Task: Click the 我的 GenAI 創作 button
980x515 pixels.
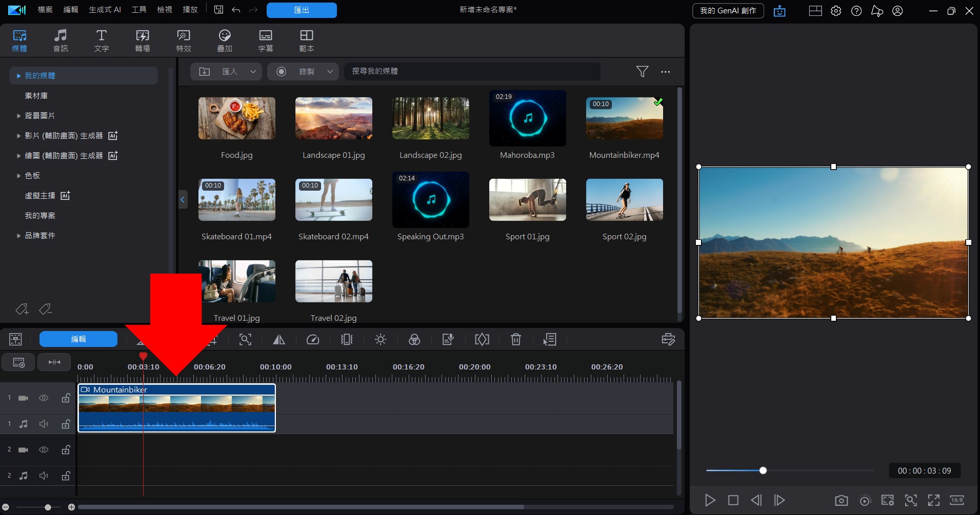Action: [728, 11]
